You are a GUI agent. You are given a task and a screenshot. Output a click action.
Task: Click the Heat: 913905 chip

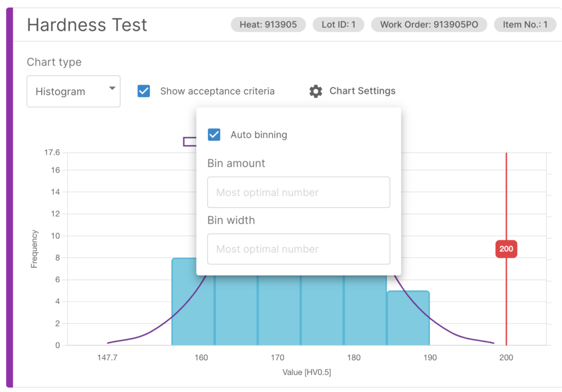(x=268, y=25)
